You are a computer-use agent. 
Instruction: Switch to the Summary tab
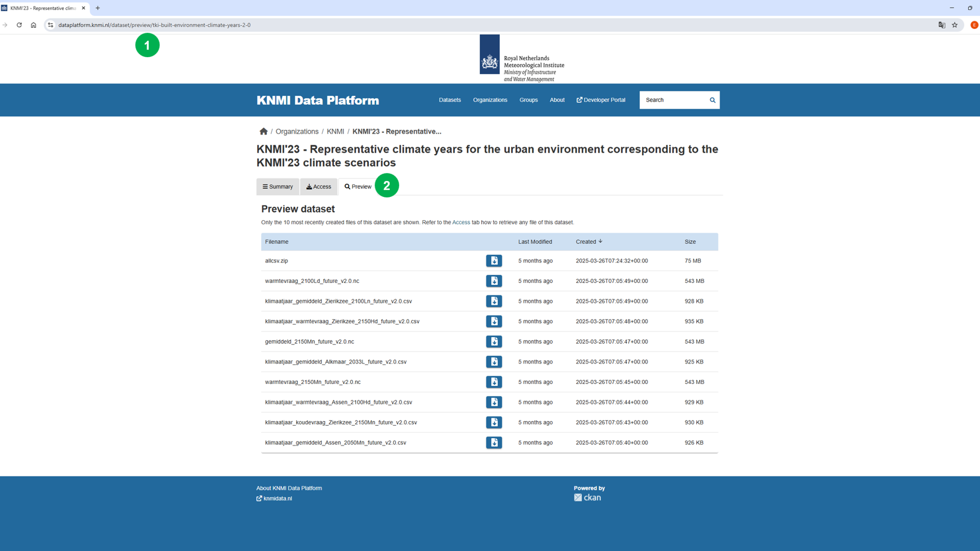277,187
